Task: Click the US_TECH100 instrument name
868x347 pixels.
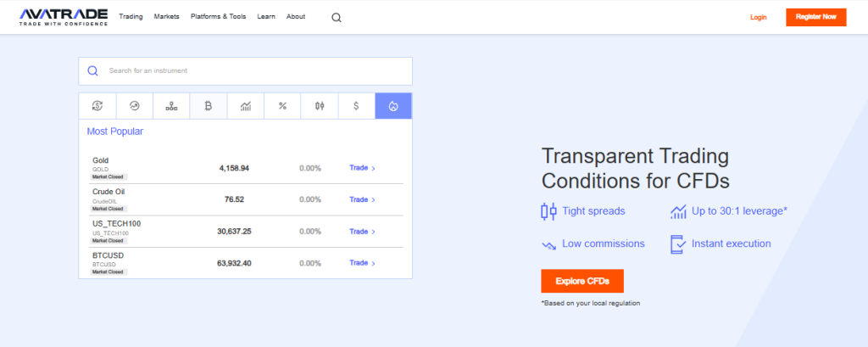Action: point(117,223)
